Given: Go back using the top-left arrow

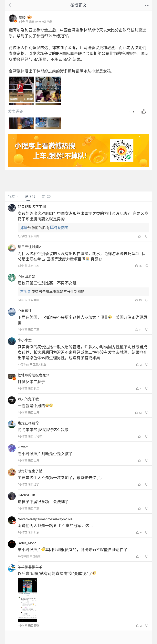Looking at the screenshot, I should click(x=10, y=5).
